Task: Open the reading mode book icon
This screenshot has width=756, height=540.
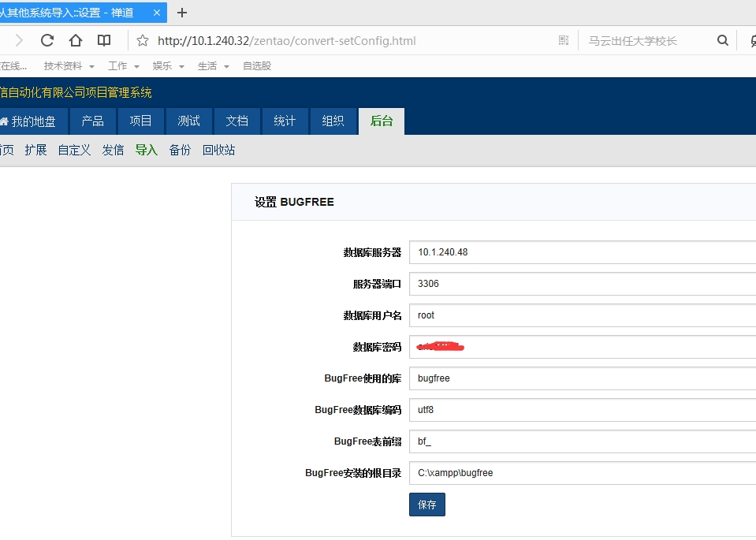Action: [x=104, y=40]
